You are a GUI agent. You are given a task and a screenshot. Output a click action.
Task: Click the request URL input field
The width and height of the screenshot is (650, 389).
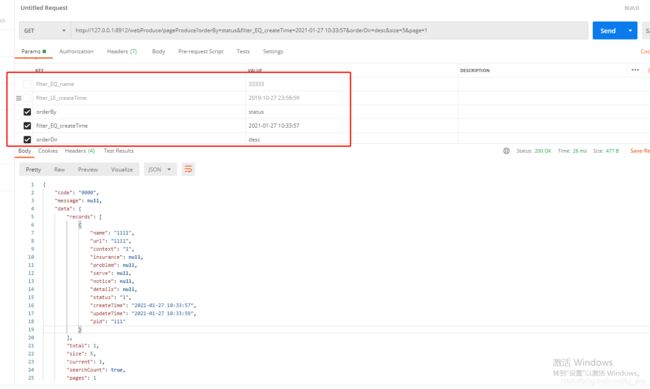330,31
